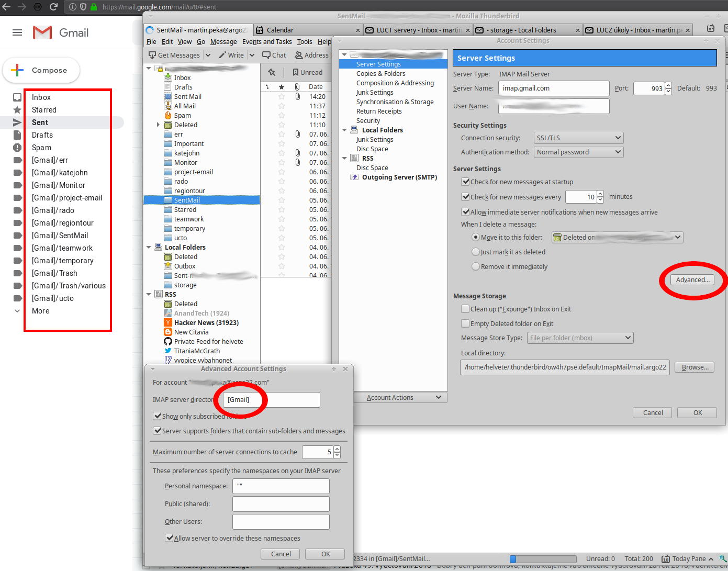Image resolution: width=728 pixels, height=571 pixels.
Task: Open the Events and Tasks menu
Action: point(267,42)
